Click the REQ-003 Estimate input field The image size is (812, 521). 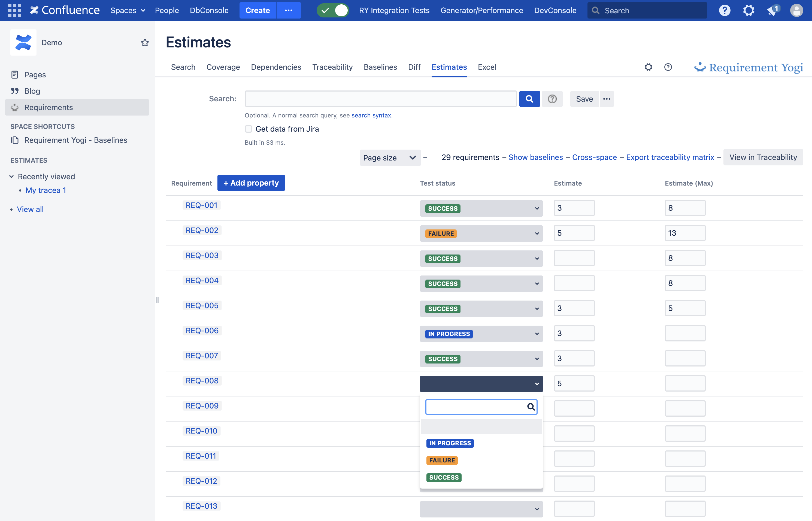tap(574, 258)
